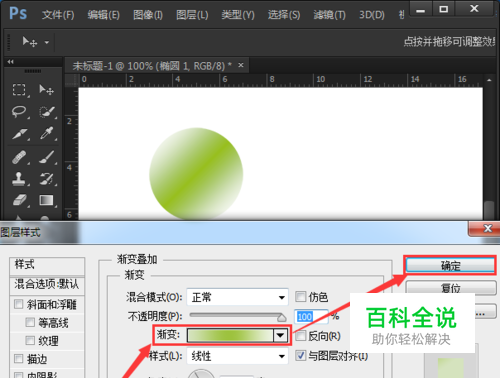Open tool preset picker arrow
Viewport: 500px width, 378px height.
[47, 42]
